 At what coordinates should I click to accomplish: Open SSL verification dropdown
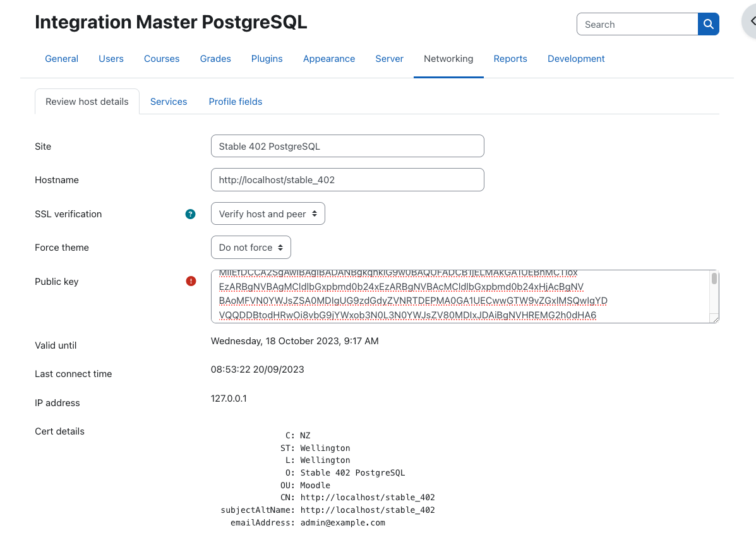tap(268, 213)
